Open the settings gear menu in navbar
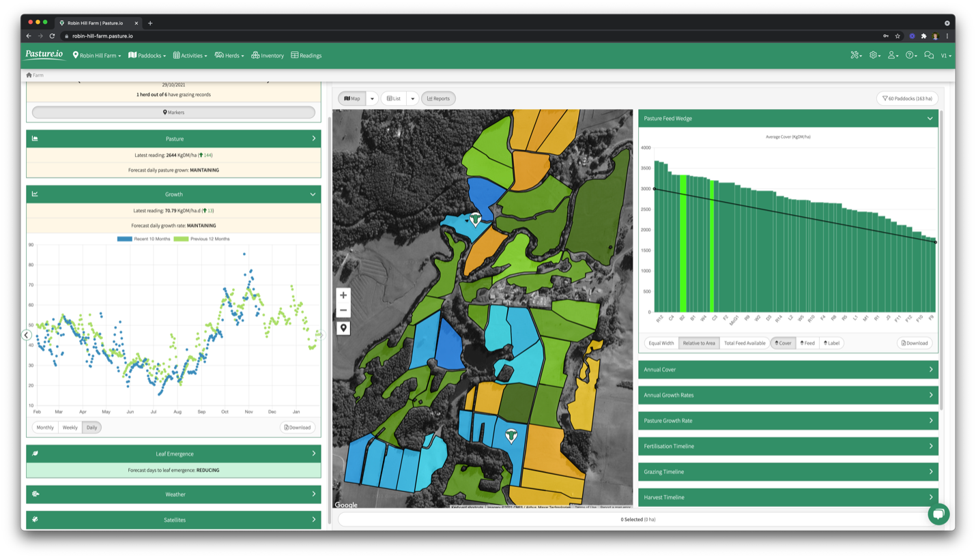The height and width of the screenshot is (560, 976). click(x=874, y=55)
